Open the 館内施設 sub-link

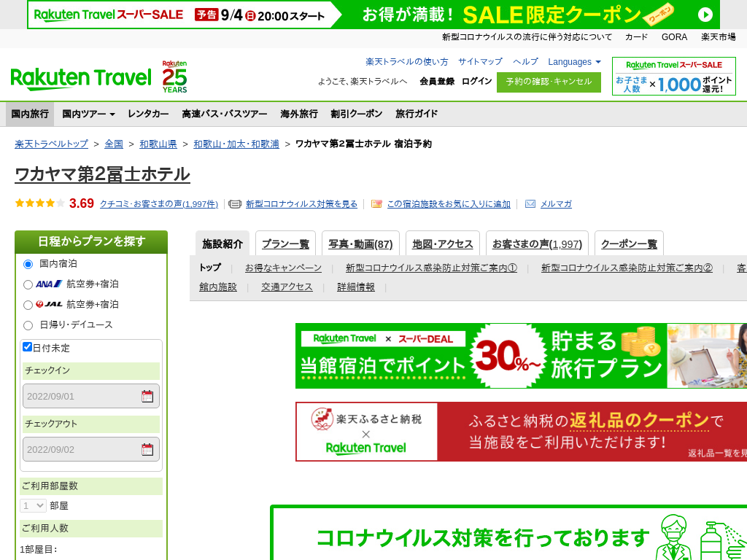click(217, 287)
